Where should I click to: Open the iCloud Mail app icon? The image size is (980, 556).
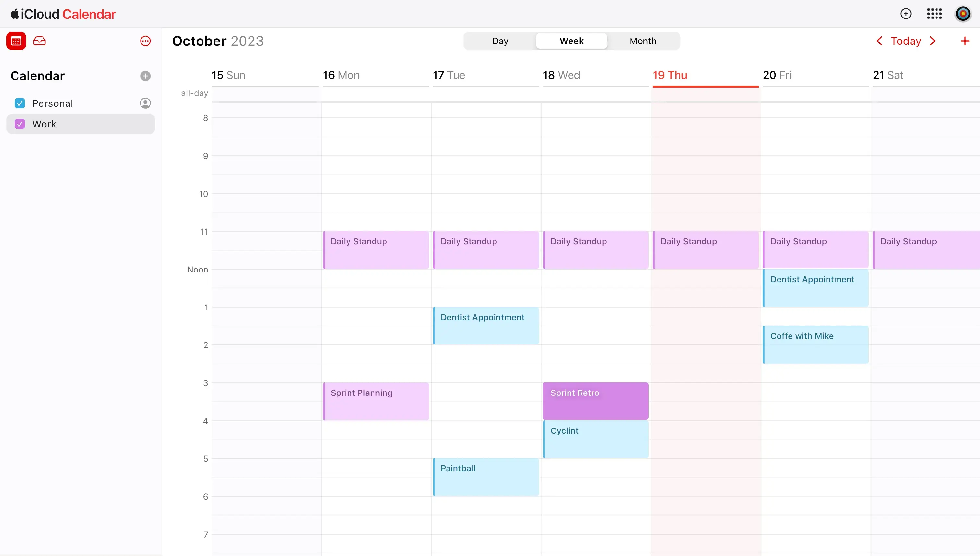pos(40,41)
